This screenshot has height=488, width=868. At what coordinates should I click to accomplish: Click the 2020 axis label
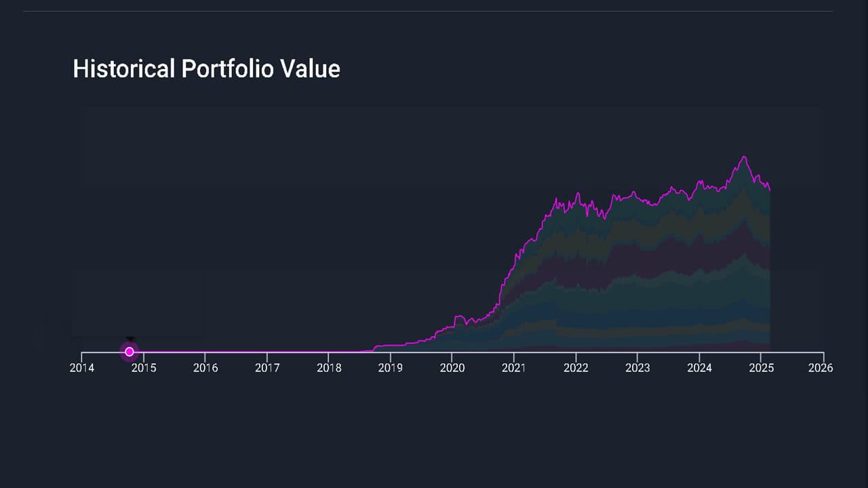(x=452, y=368)
